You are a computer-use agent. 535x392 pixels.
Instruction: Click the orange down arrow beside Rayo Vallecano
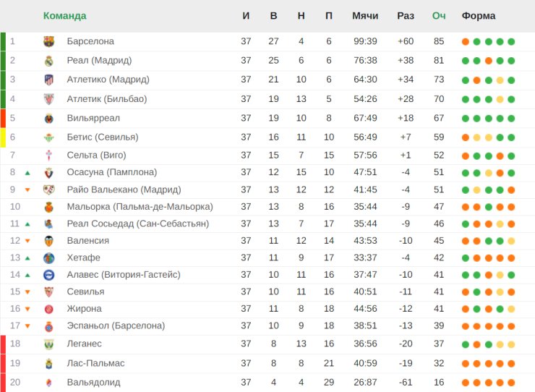pyautogui.click(x=27, y=190)
